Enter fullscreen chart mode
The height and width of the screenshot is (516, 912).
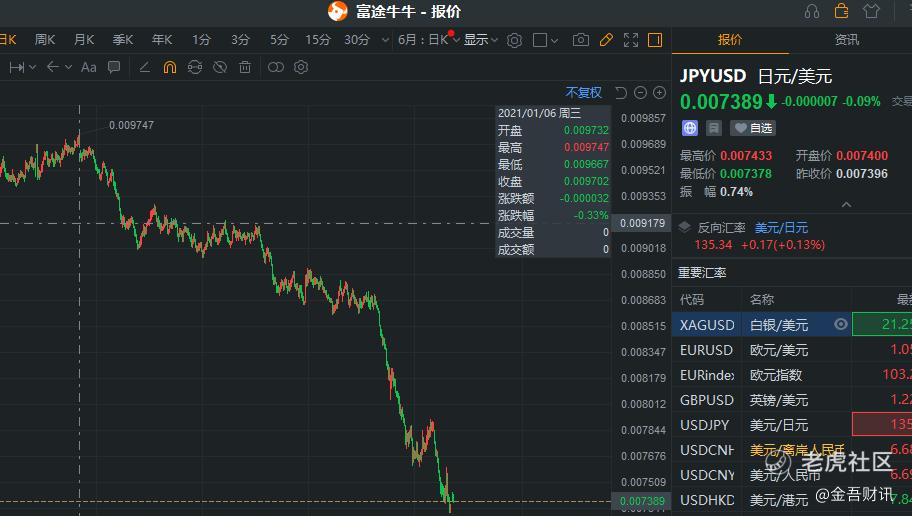pos(631,40)
